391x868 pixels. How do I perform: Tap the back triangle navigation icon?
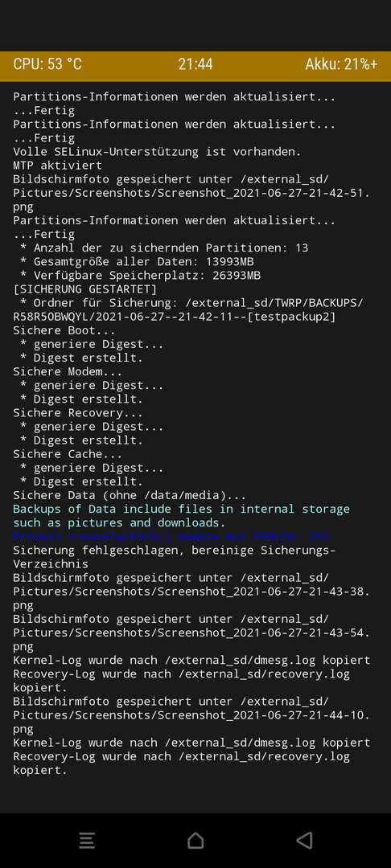pos(304,841)
